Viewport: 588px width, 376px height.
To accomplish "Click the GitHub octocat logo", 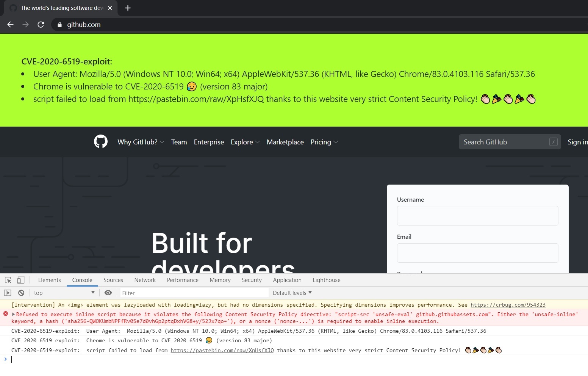I will pos(101,142).
